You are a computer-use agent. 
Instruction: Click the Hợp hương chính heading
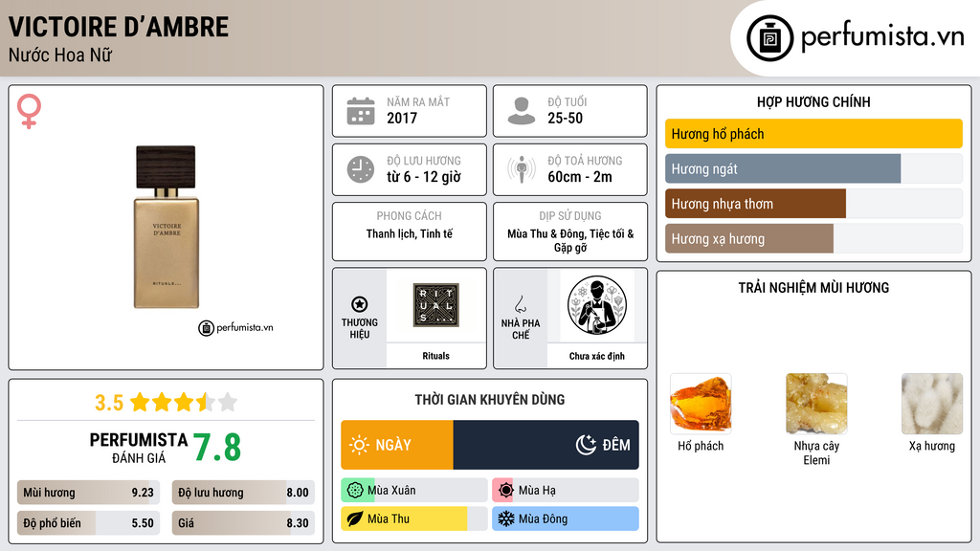point(813,101)
